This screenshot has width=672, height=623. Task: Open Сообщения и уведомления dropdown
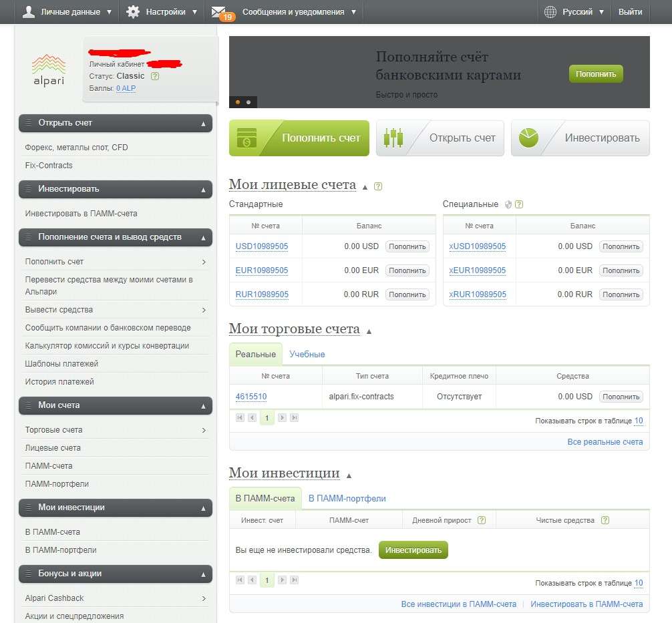coord(284,11)
